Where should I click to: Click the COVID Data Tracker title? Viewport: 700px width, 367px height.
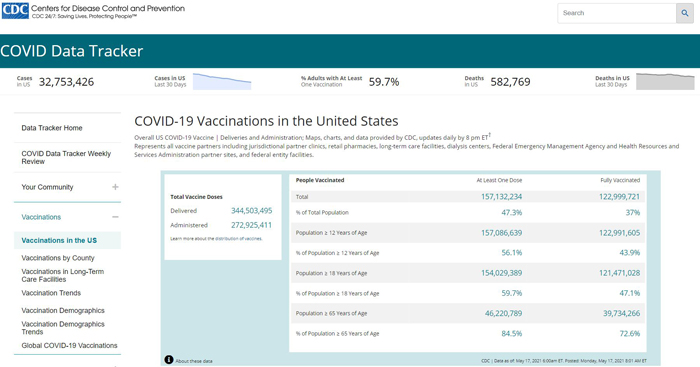click(x=71, y=51)
